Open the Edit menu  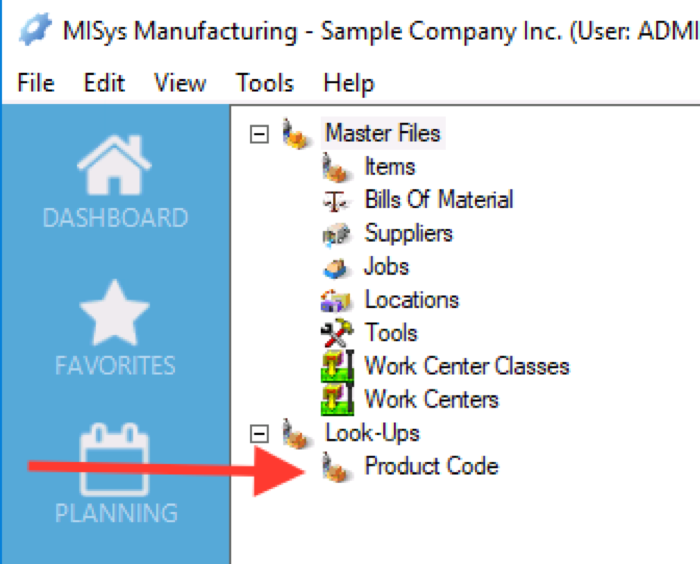pos(104,83)
